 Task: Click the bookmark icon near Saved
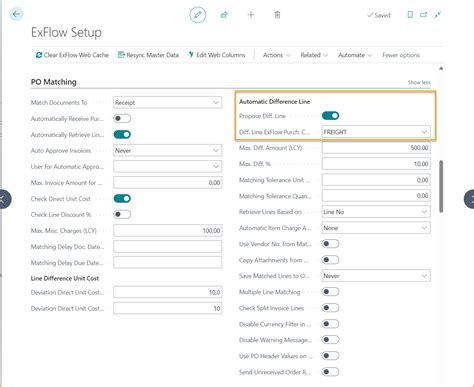click(410, 15)
